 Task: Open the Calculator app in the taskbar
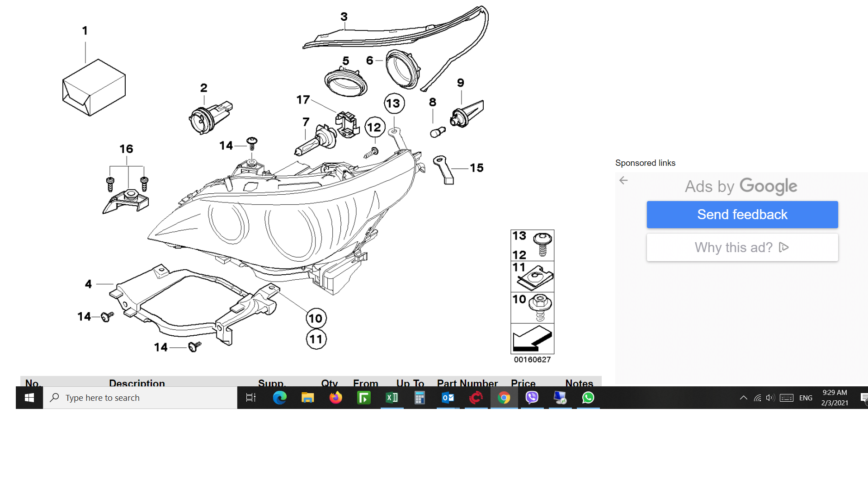click(x=420, y=398)
